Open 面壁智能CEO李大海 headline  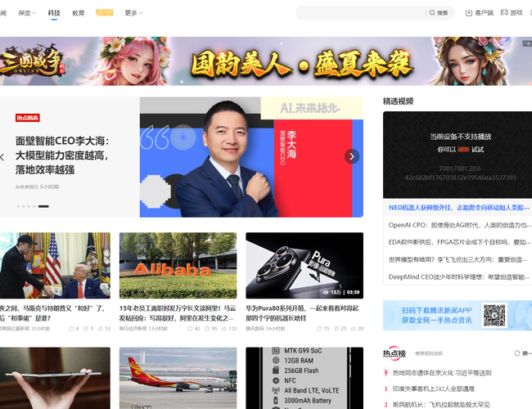[62, 155]
